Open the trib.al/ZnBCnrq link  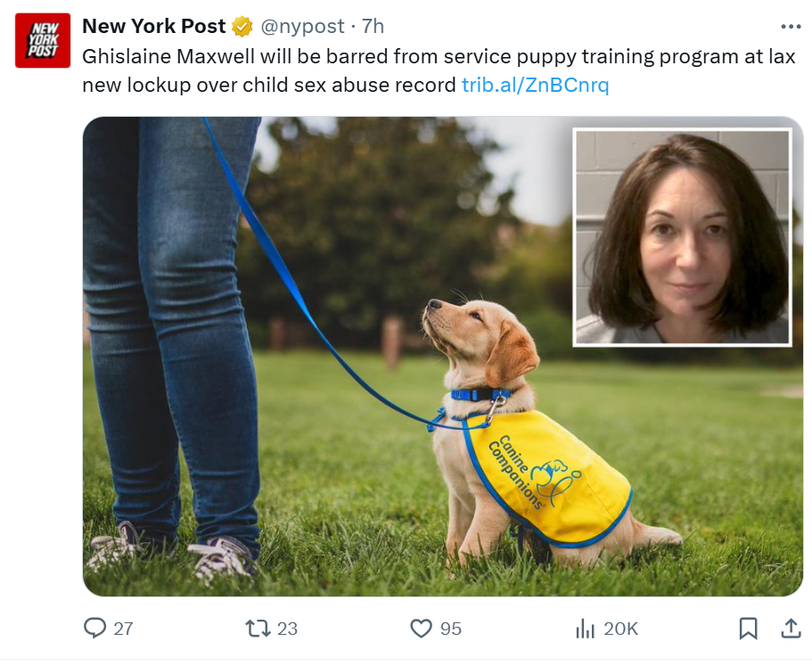[x=535, y=85]
